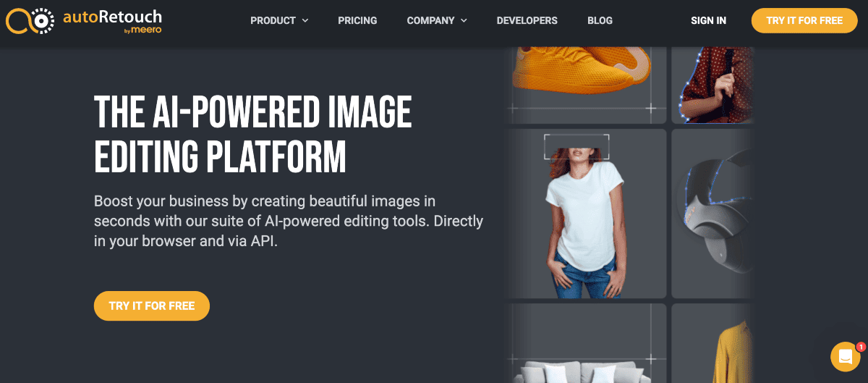Click the face selection frame on the model
This screenshot has width=868, height=383.
[576, 147]
